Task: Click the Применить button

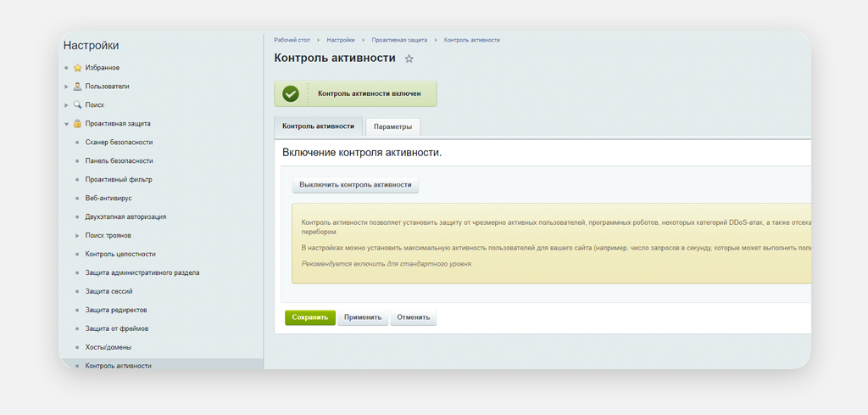Action: pyautogui.click(x=363, y=317)
